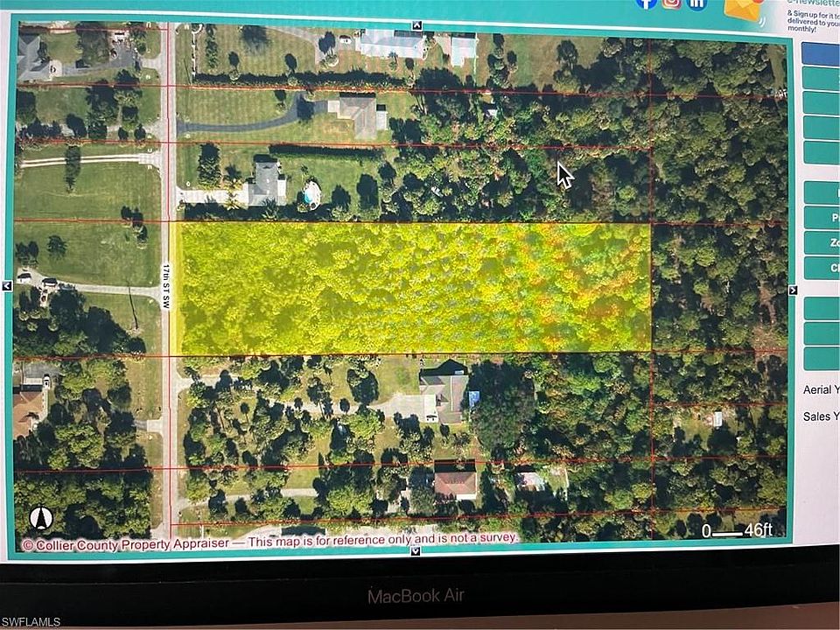Open the Instagram social link
This screenshot has width=840, height=630.
pos(672,3)
